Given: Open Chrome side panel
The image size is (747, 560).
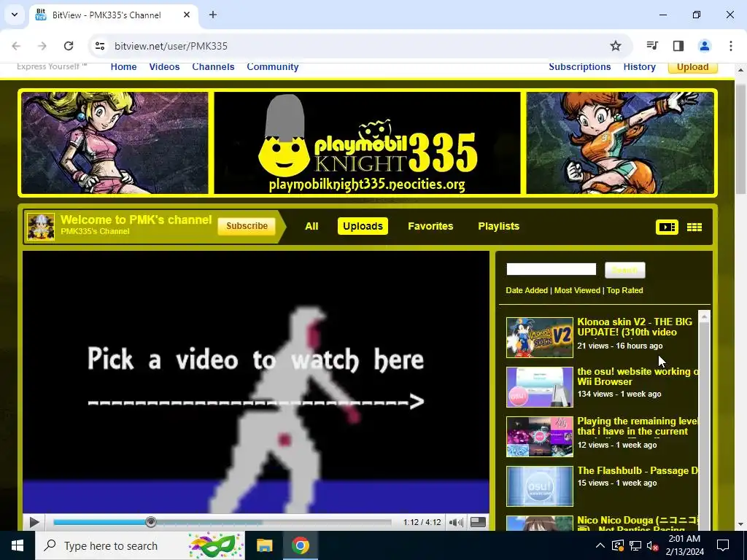Looking at the screenshot, I should (678, 46).
